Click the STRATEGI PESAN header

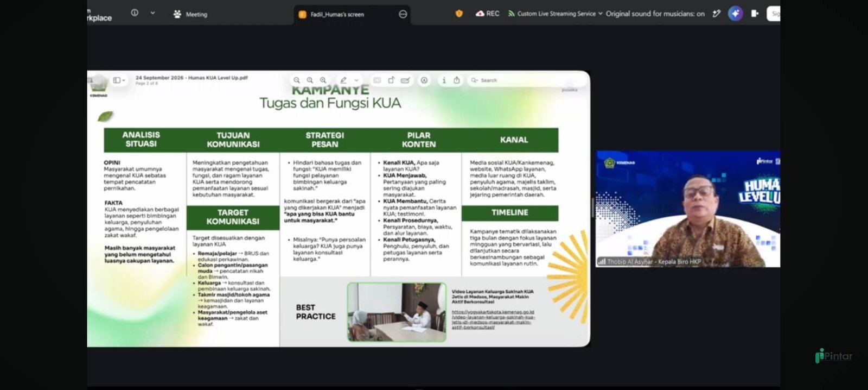point(325,140)
